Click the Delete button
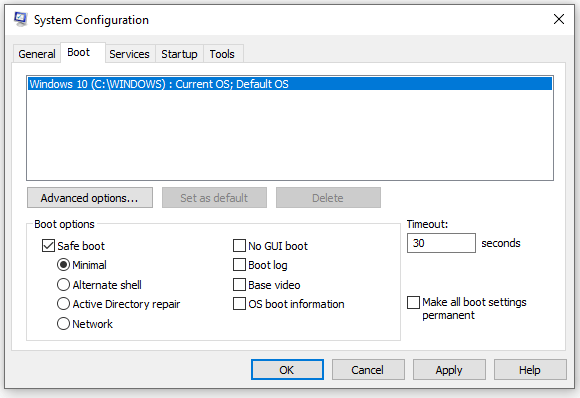Screen dimensions: 580x398 click(328, 198)
